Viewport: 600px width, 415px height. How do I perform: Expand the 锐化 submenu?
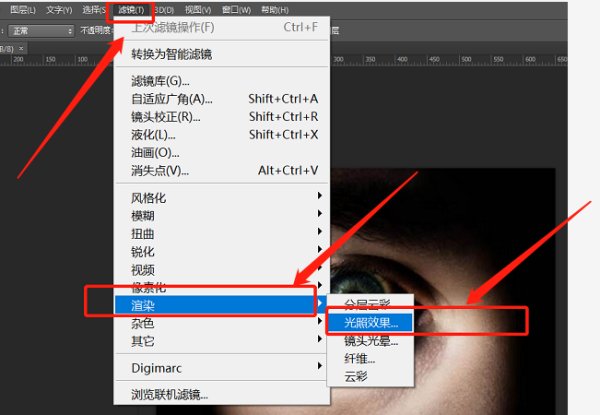point(222,252)
